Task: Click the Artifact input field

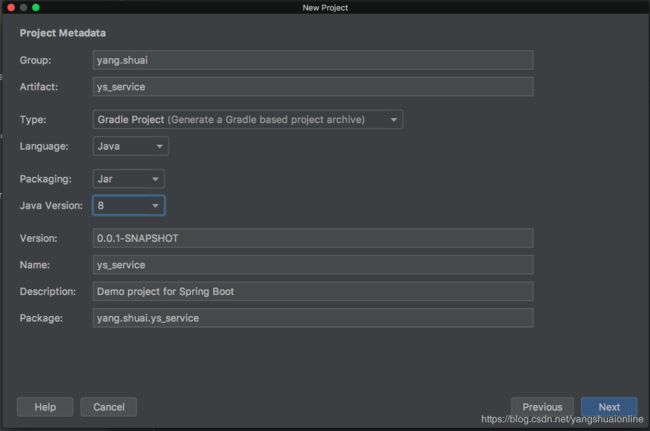Action: pyautogui.click(x=313, y=87)
